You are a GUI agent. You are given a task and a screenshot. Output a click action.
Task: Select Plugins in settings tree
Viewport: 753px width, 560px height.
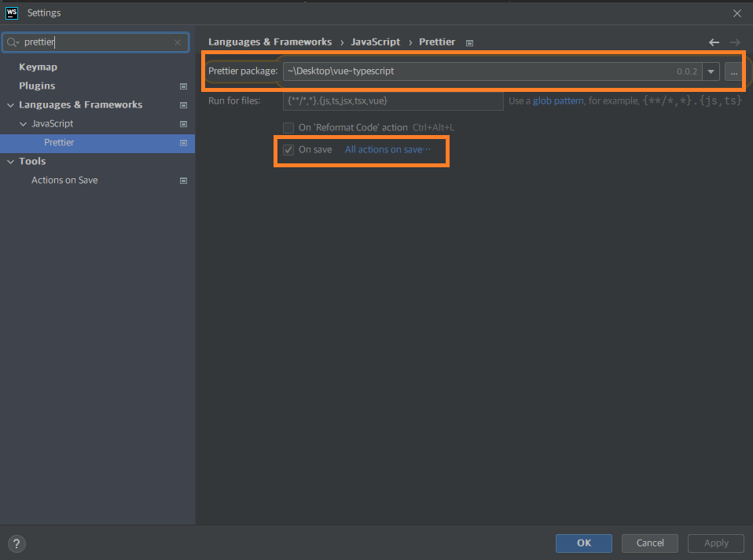(37, 86)
